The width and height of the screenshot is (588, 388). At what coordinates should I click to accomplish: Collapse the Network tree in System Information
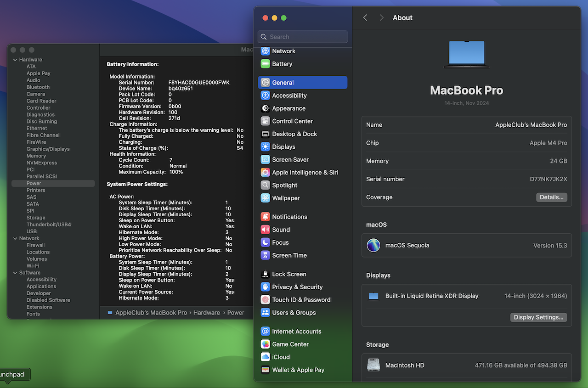[15, 238]
